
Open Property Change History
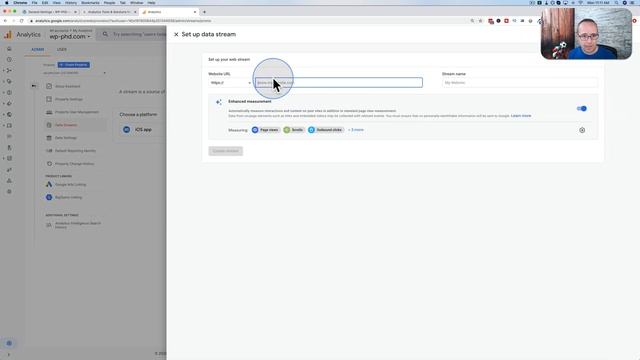click(74, 164)
